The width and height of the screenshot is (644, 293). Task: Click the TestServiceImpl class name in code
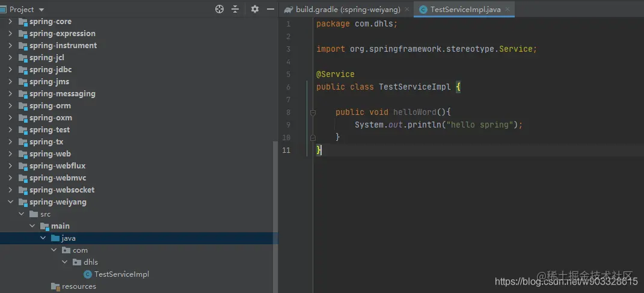click(x=414, y=87)
